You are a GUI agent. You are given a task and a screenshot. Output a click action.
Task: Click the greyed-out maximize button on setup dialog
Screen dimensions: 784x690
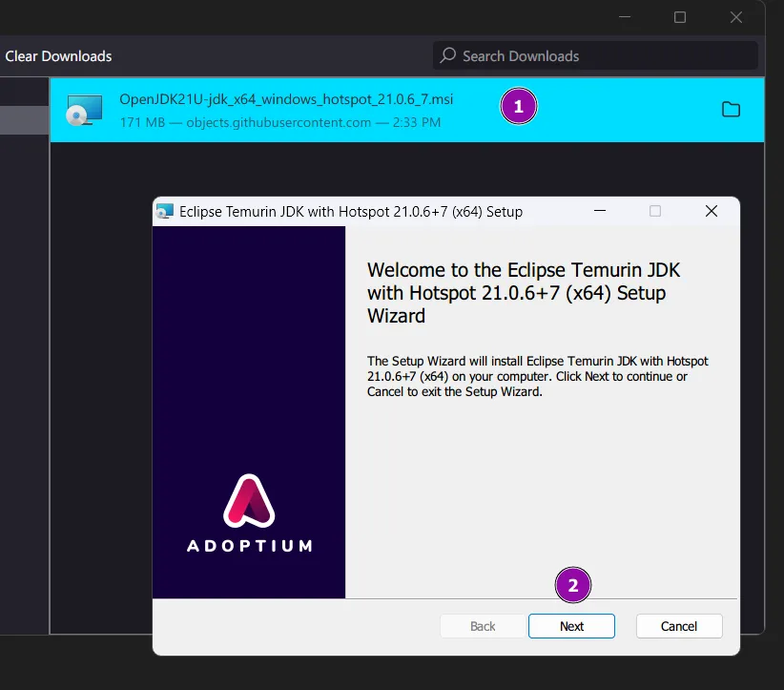(655, 212)
